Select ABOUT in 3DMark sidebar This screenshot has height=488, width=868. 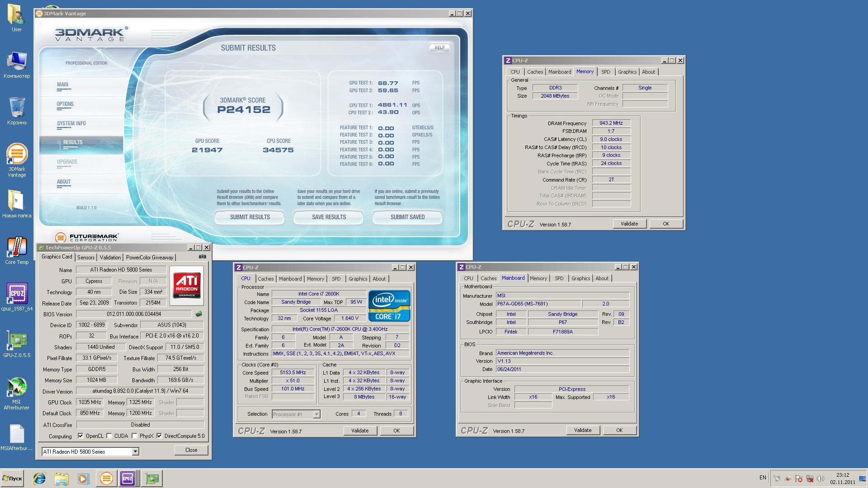tap(64, 182)
